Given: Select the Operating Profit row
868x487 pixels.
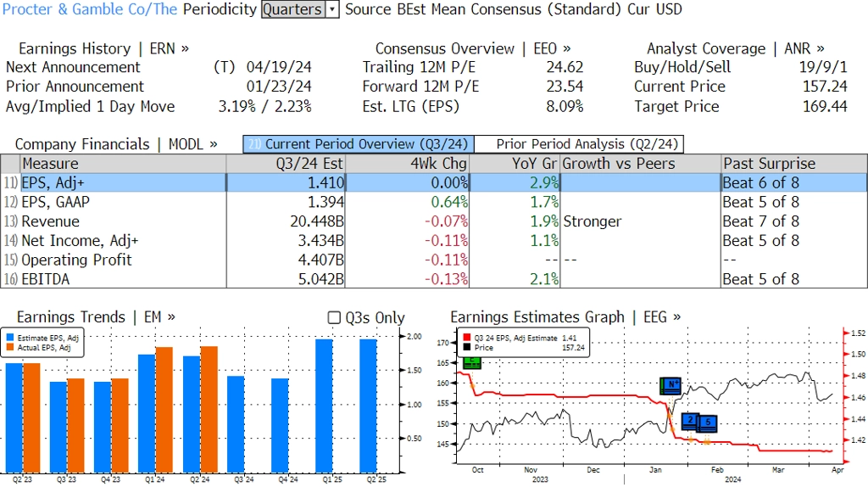Looking at the screenshot, I should click(434, 260).
